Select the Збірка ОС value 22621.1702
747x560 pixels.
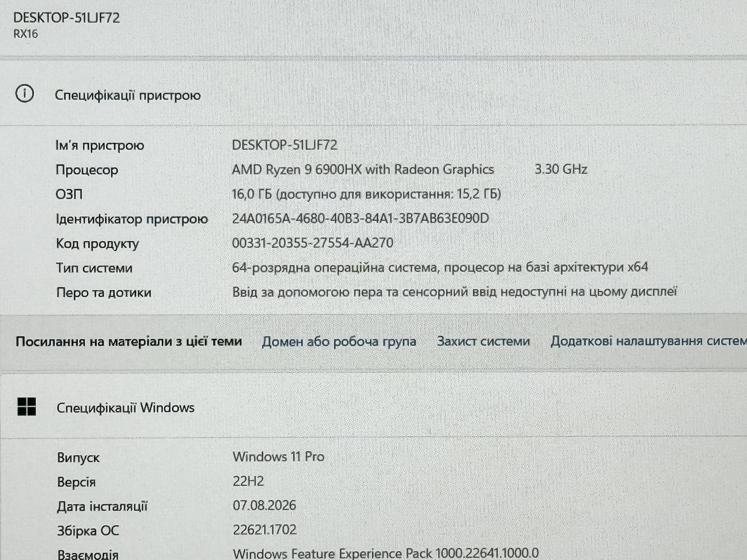(x=265, y=530)
